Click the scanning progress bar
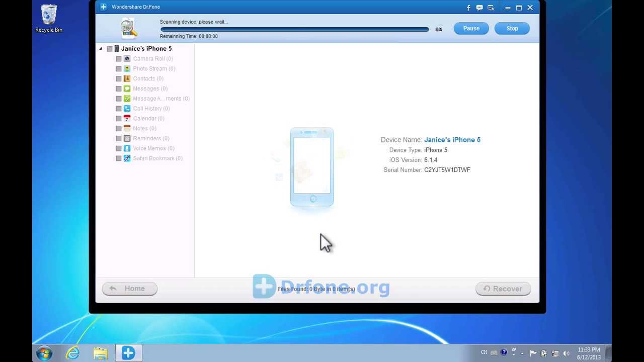The width and height of the screenshot is (644, 362). coord(295,29)
